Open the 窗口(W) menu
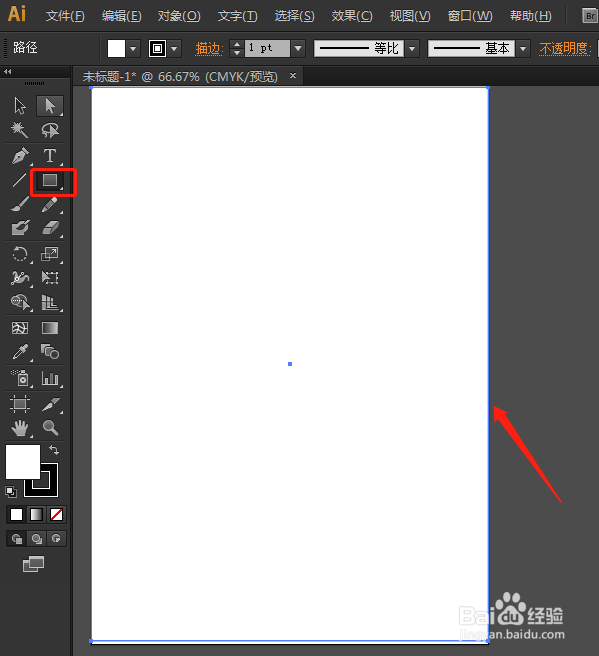599x656 pixels. click(x=470, y=16)
